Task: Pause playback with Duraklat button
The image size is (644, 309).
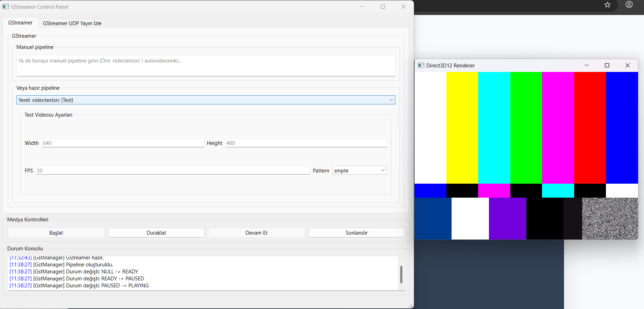Action: click(156, 233)
